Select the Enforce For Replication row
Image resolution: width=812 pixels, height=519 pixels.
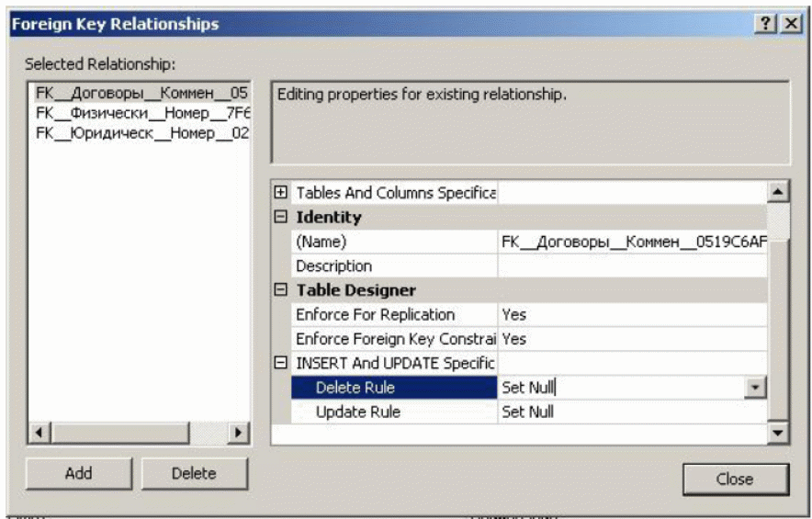point(386,315)
